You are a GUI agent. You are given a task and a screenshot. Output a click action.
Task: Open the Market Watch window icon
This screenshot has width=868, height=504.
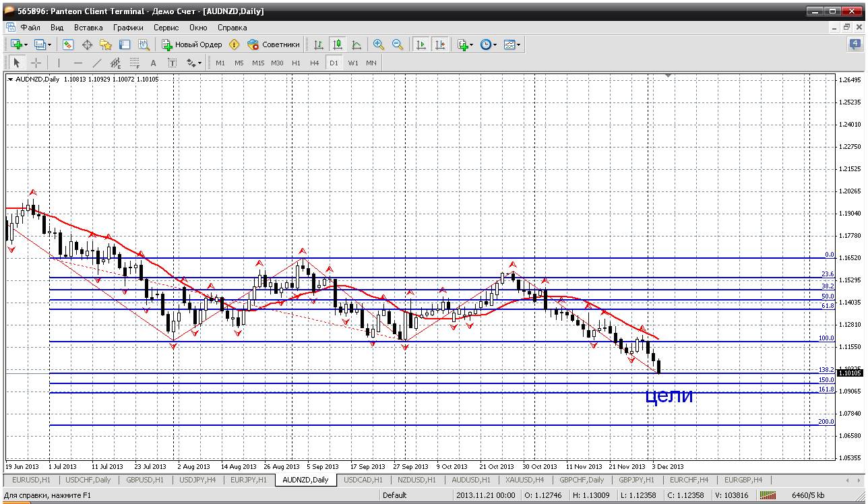coord(68,44)
